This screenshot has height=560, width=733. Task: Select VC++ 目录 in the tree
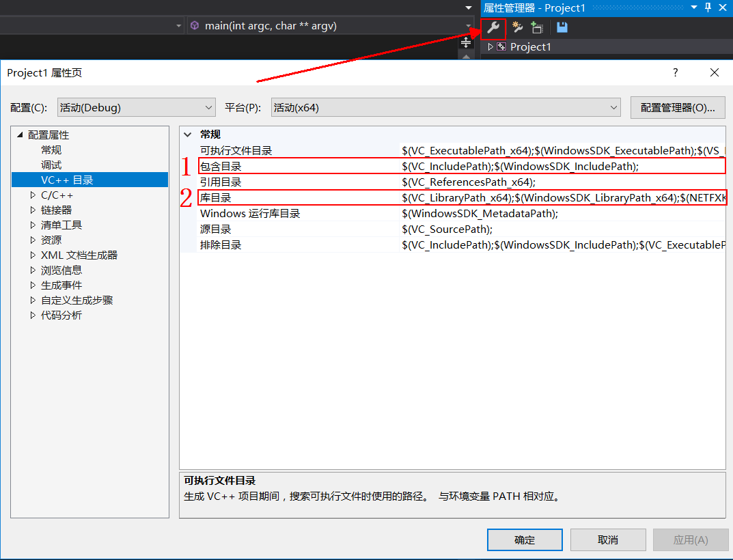click(x=89, y=180)
